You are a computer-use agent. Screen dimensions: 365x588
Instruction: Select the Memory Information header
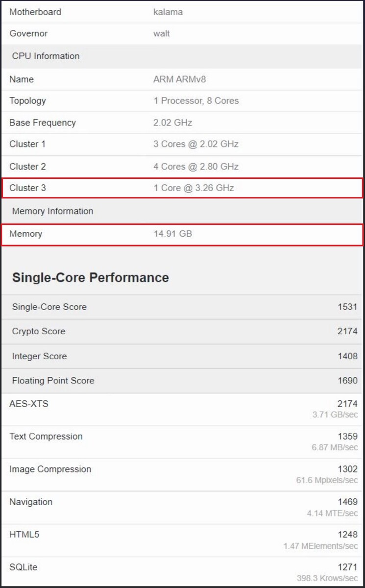coord(52,211)
